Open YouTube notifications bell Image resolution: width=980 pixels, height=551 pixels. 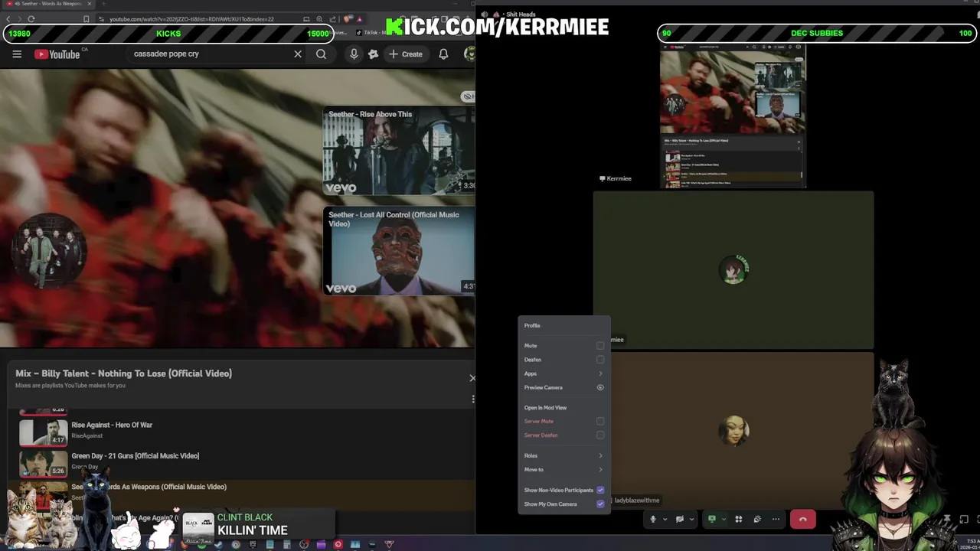click(x=443, y=54)
